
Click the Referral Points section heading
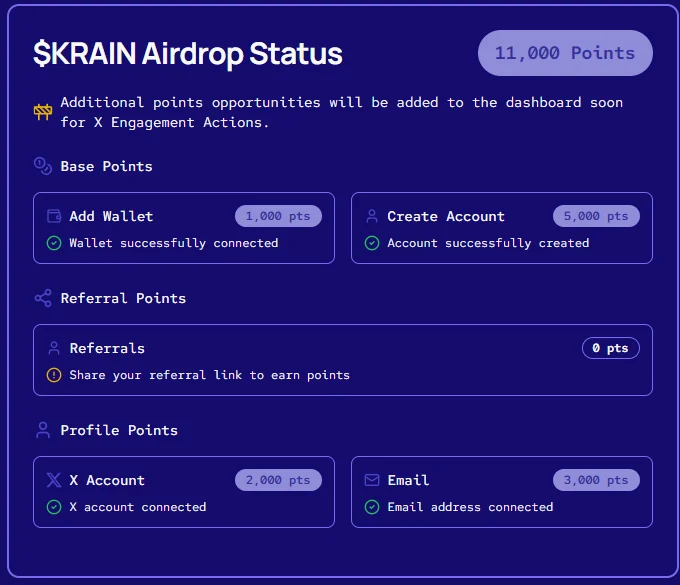coord(123,298)
